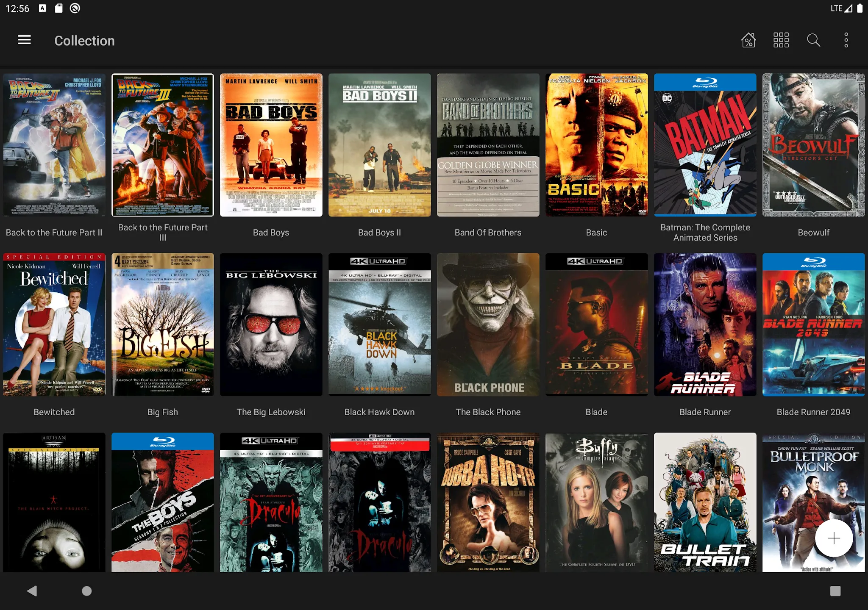Select the 'Bewitched' title text
The height and width of the screenshot is (610, 868).
tap(54, 412)
